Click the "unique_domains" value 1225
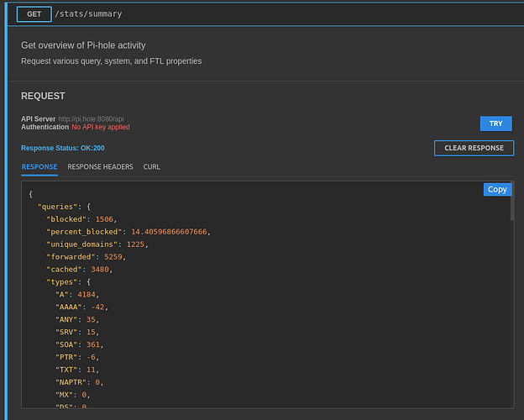Screen dimensions: 524x420 (x=135, y=244)
